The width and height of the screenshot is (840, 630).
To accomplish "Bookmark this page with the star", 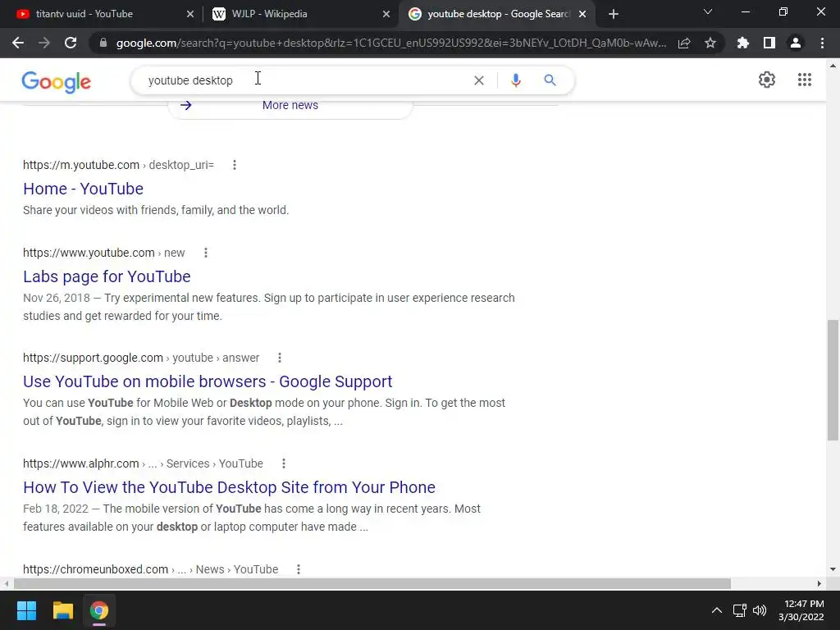I will [710, 43].
